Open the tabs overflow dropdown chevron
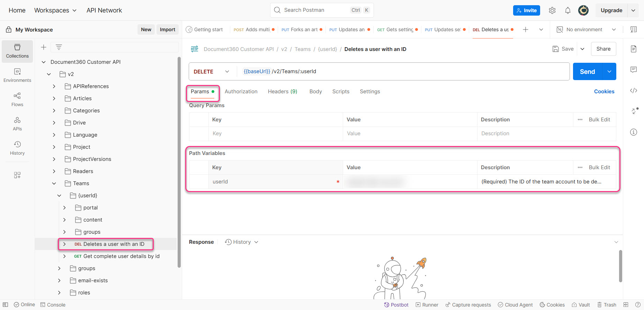 pyautogui.click(x=541, y=29)
